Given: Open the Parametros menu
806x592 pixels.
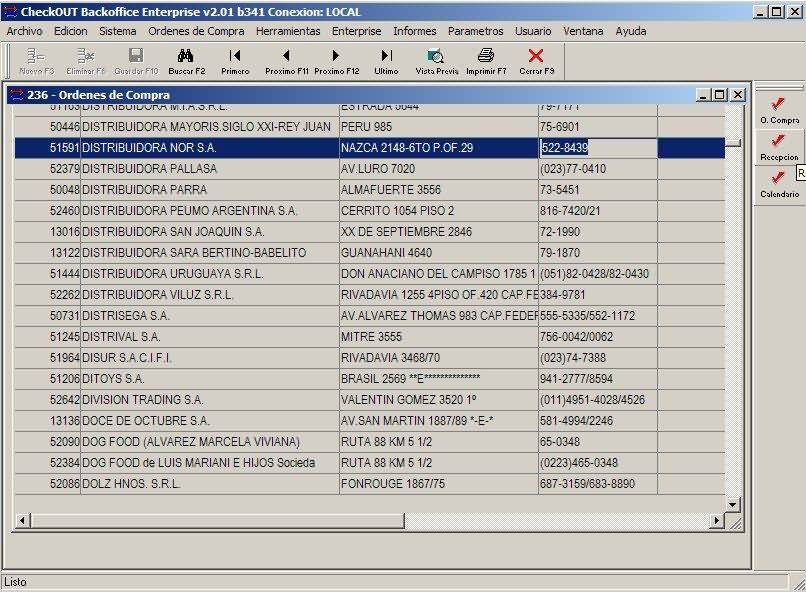Looking at the screenshot, I should (475, 31).
